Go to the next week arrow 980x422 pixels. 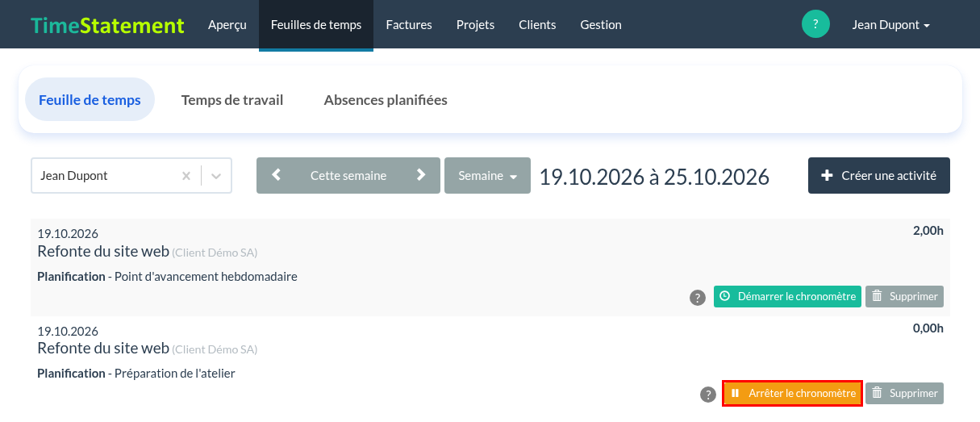click(x=420, y=175)
